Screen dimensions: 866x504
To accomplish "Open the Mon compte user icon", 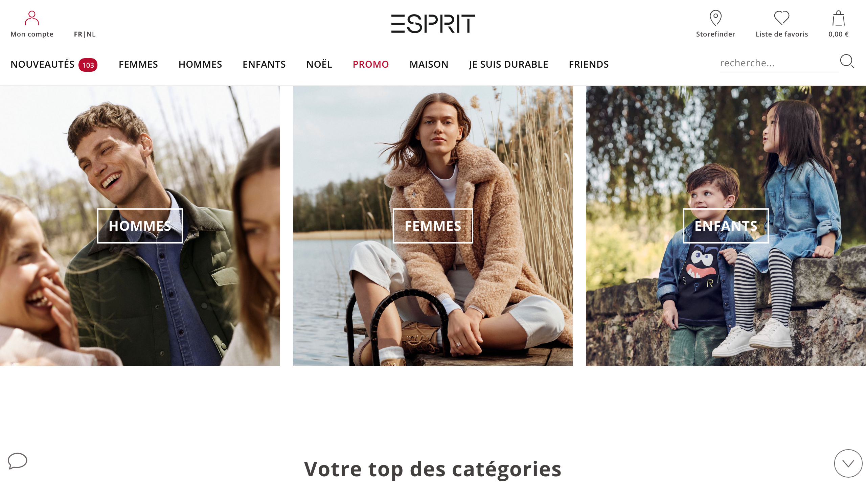I will 31,18.
